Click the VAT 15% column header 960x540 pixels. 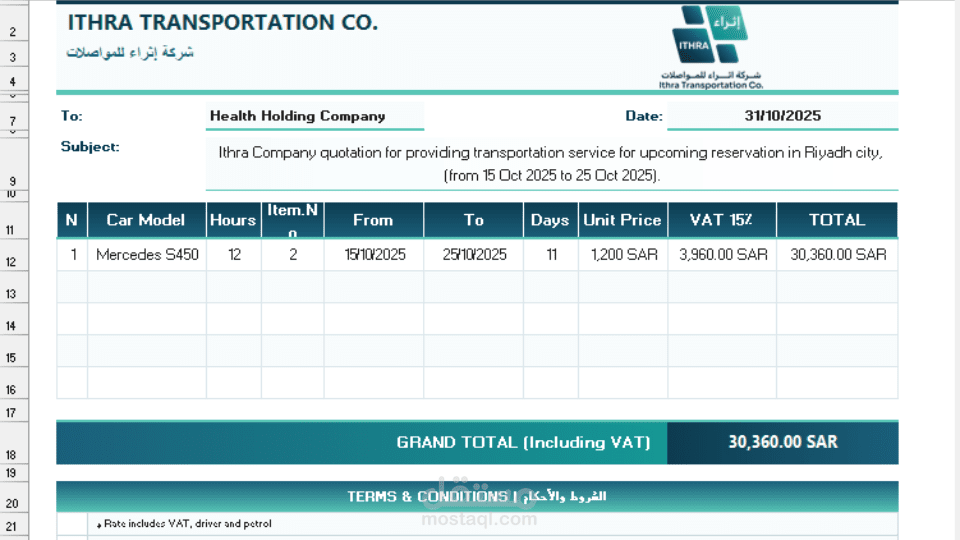(722, 220)
